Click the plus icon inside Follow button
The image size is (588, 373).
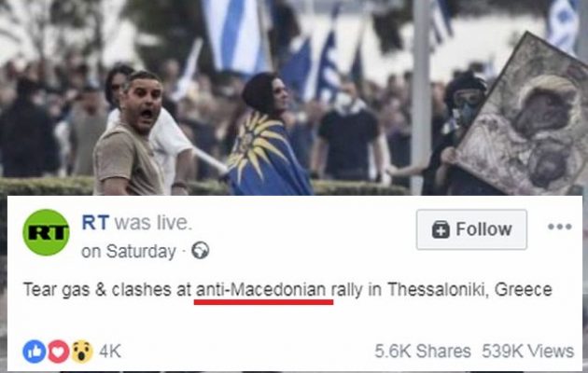coord(441,229)
